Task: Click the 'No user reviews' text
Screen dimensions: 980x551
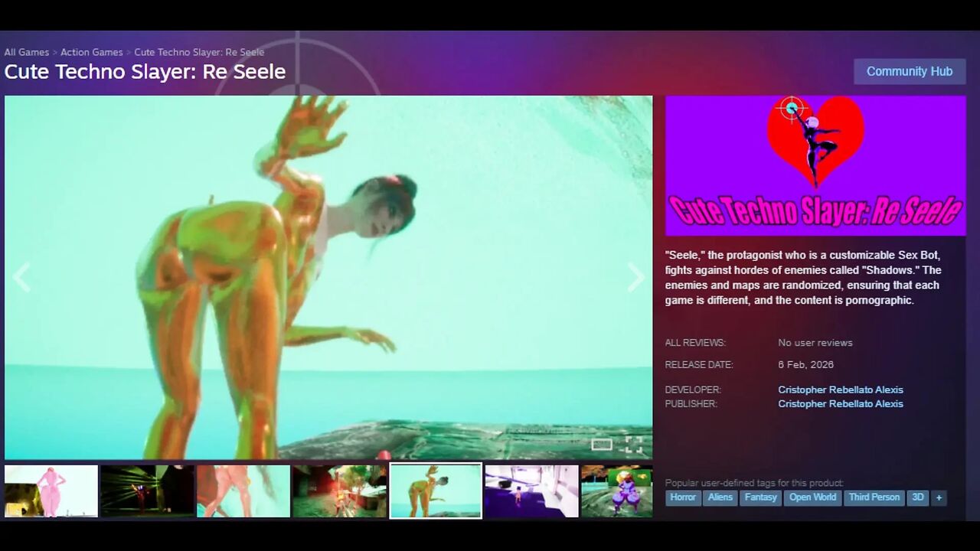Action: click(815, 343)
